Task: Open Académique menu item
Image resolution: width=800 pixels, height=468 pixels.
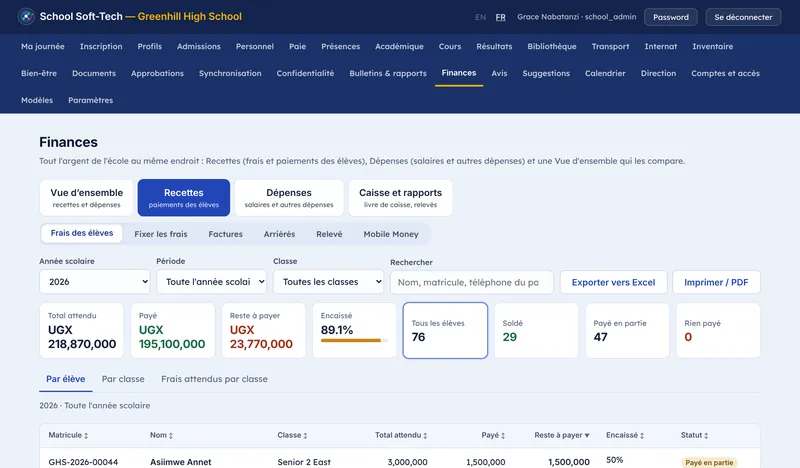Action: pyautogui.click(x=399, y=46)
